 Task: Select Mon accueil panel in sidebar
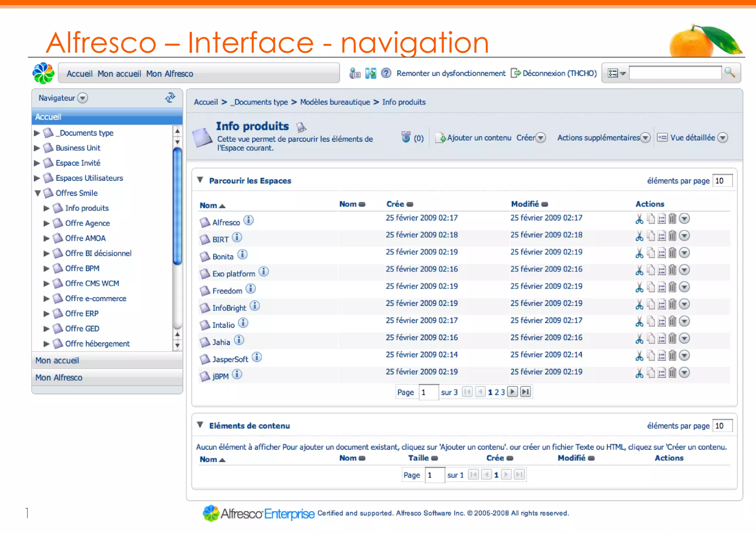tap(57, 361)
